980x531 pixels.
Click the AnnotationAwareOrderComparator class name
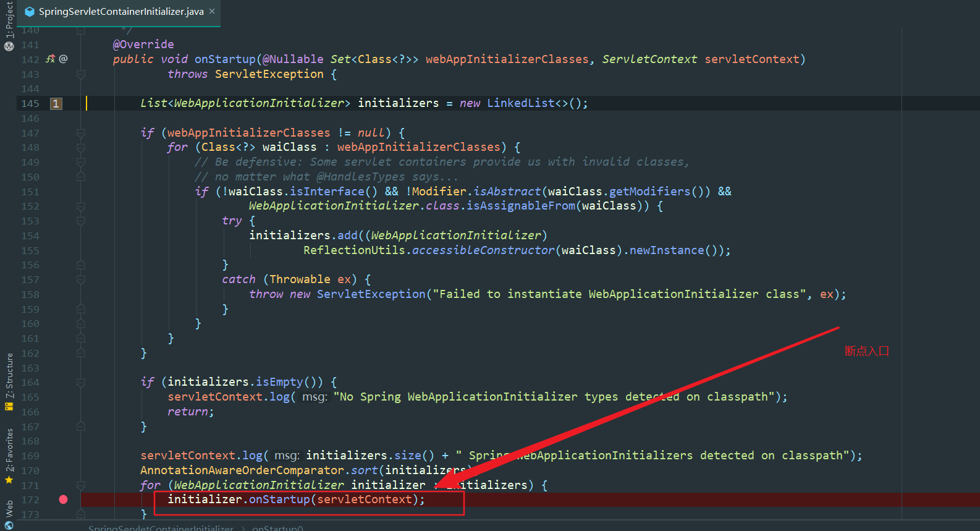tap(242, 470)
